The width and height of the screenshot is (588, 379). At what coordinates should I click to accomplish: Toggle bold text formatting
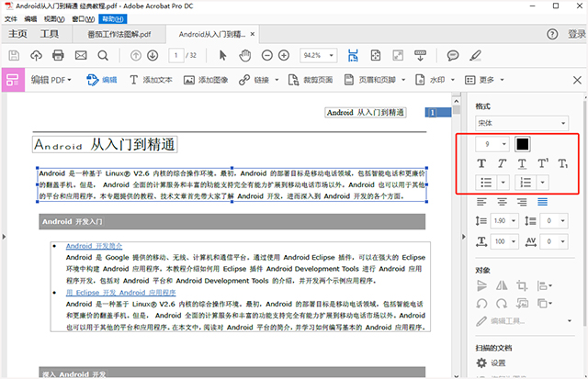[482, 163]
